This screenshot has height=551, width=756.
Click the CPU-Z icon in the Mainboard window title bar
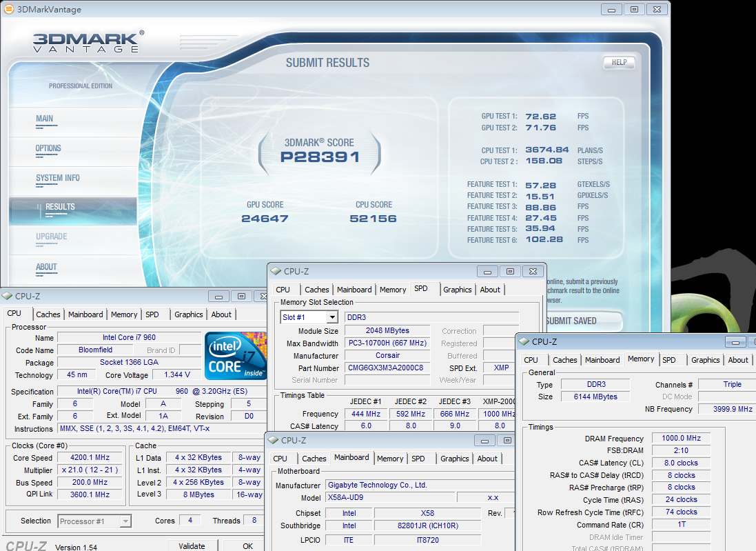pyautogui.click(x=273, y=441)
